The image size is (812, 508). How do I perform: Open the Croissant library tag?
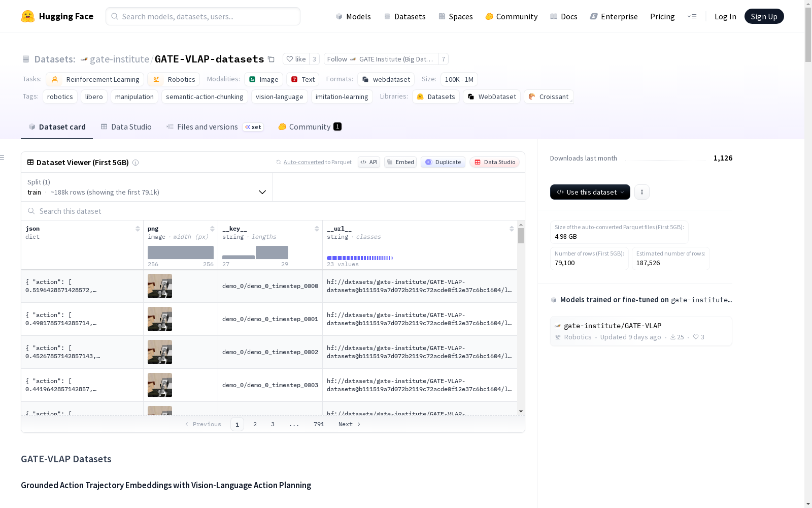pyautogui.click(x=549, y=97)
